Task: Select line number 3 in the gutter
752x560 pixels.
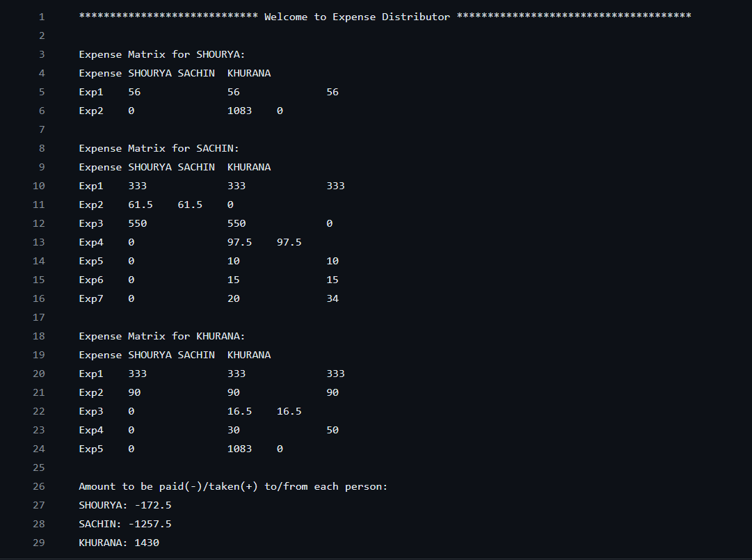Action: pyautogui.click(x=41, y=54)
